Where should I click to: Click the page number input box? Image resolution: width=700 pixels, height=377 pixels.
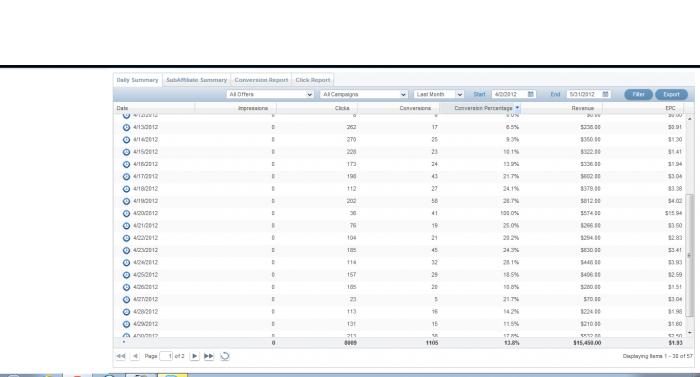pyautogui.click(x=166, y=356)
